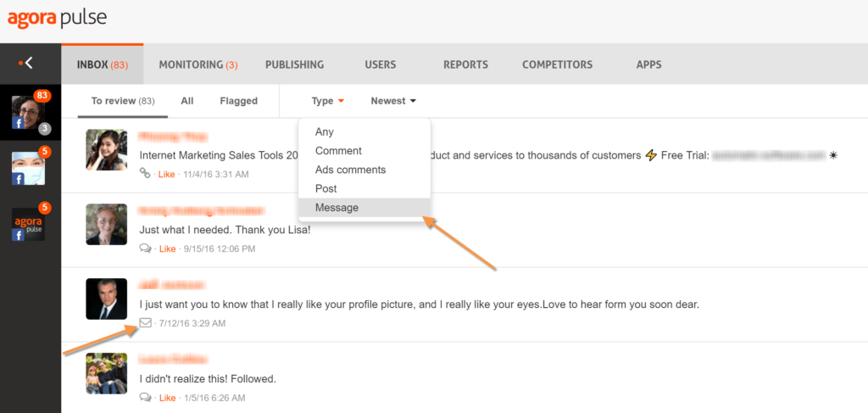
Task: Choose Comment in the Type menu
Action: 364,151
